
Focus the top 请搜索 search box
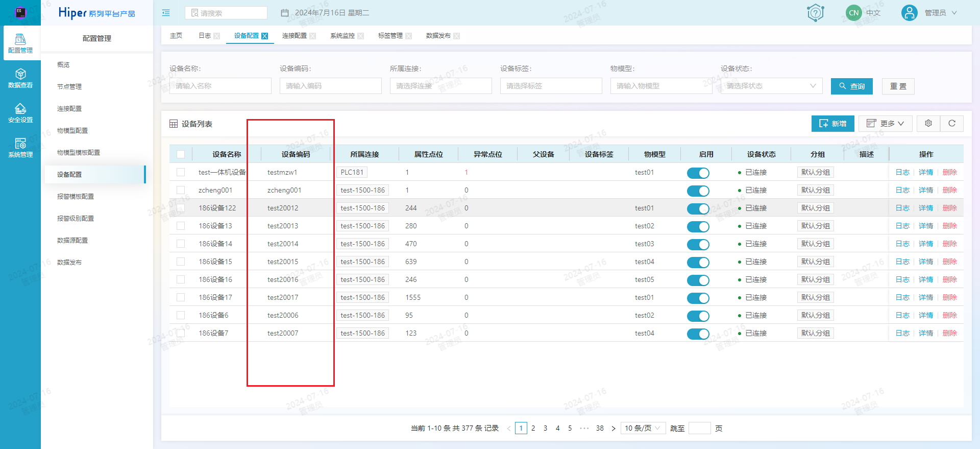pos(226,13)
